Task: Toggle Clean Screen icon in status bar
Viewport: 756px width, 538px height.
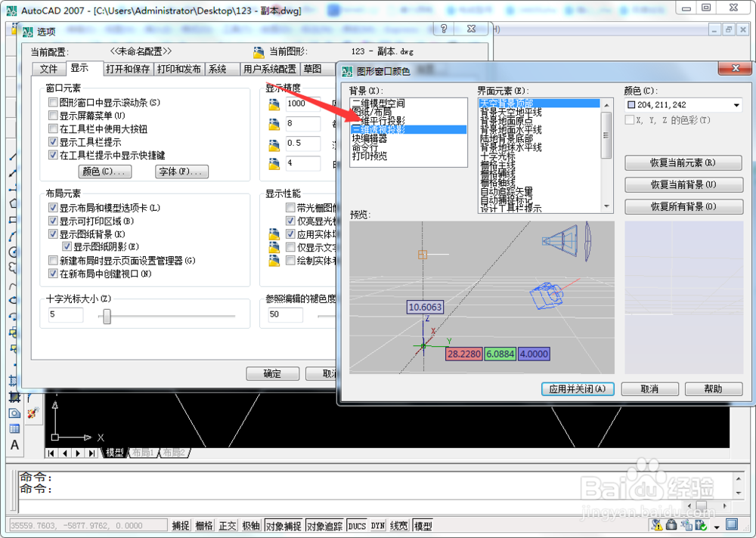Action: pos(732,524)
